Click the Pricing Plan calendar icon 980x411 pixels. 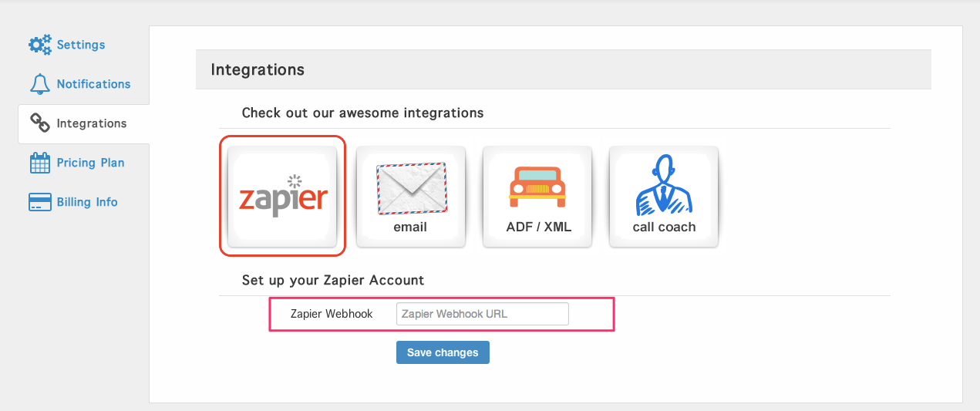point(39,163)
